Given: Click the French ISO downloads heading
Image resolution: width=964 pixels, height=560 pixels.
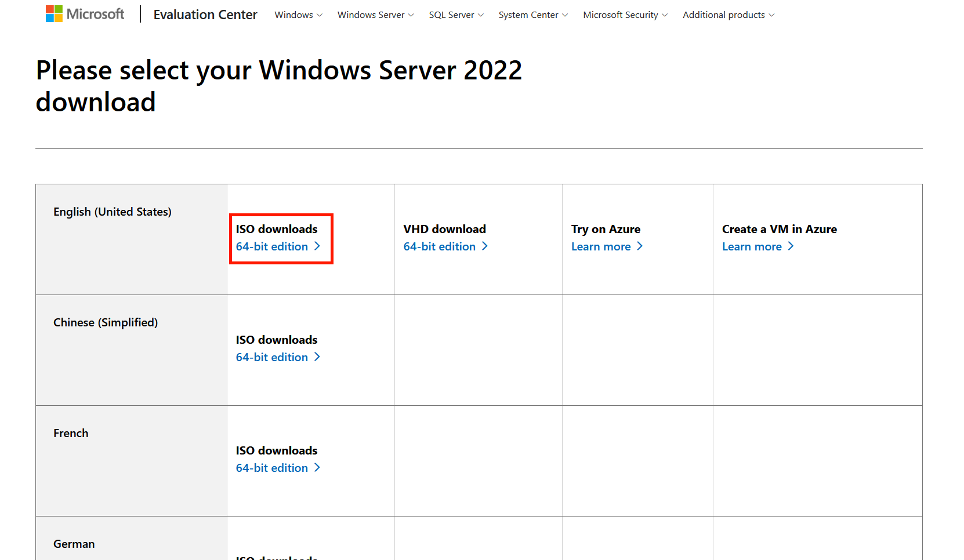Looking at the screenshot, I should pos(277,450).
